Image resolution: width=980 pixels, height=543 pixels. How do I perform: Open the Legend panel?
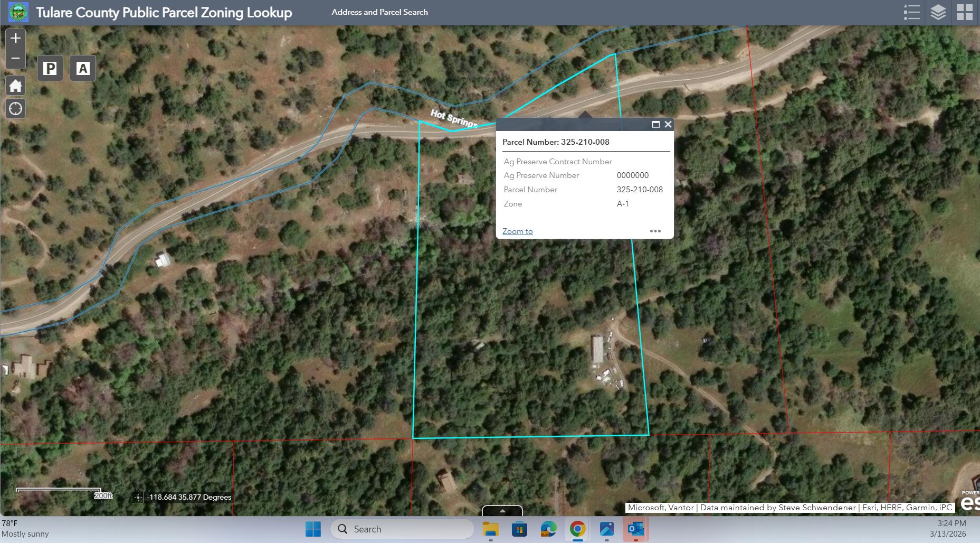[x=911, y=13]
